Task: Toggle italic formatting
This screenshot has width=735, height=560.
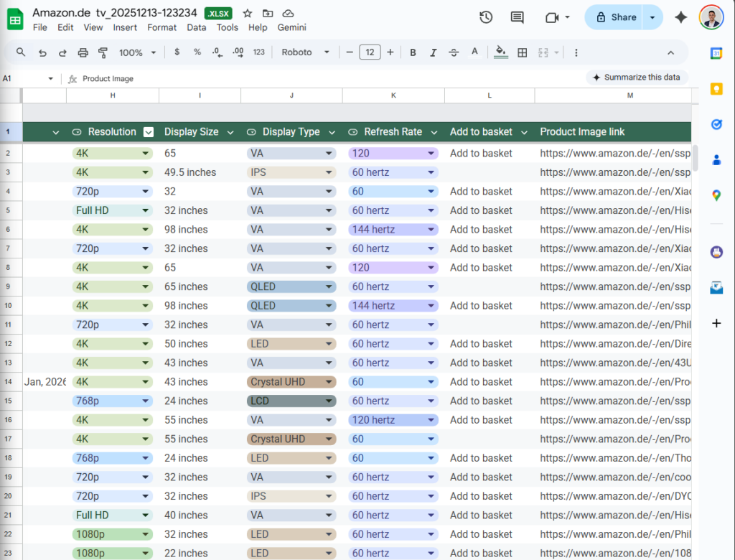Action: coord(433,52)
